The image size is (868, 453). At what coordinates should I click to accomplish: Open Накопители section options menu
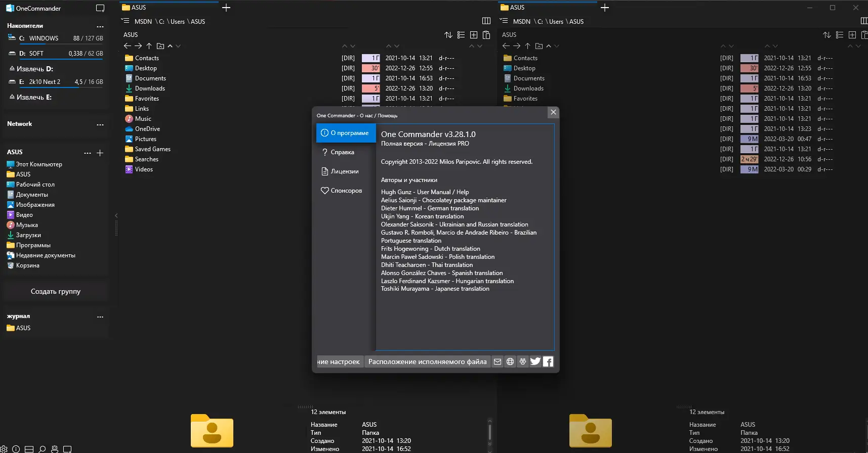click(x=100, y=26)
